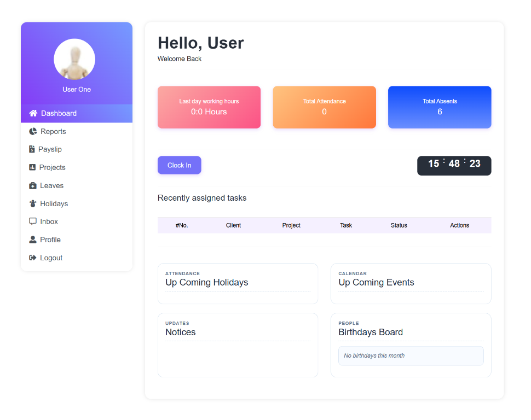
Task: Click the Holidays snowman icon
Action: pos(33,203)
